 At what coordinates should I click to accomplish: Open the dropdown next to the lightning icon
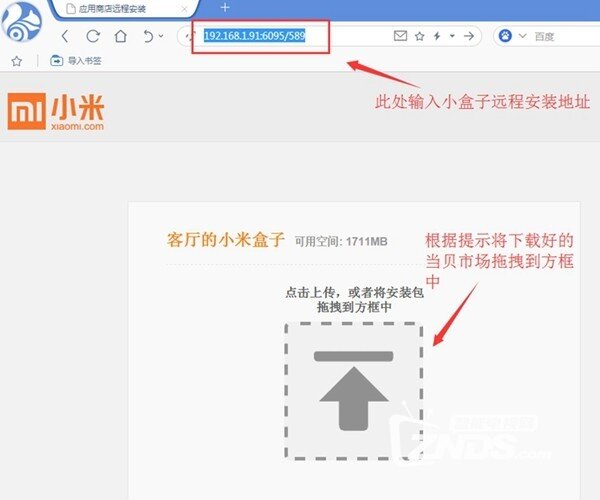(452, 36)
